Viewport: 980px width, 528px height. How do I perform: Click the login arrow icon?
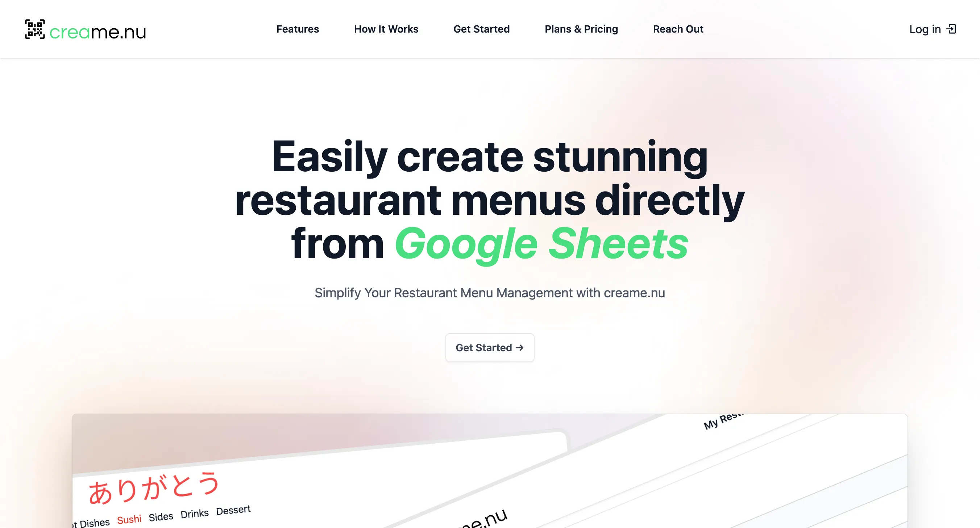951,29
